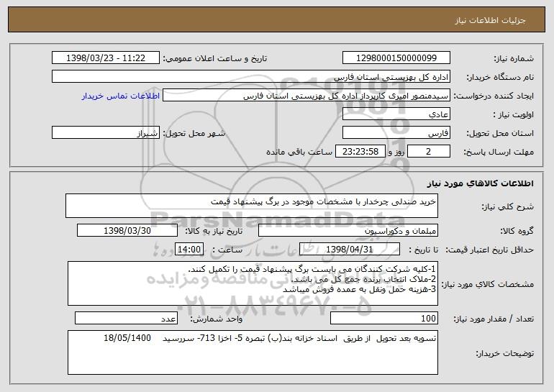Click the goods specifications text area
This screenshot has height=392, width=554.
(x=253, y=283)
